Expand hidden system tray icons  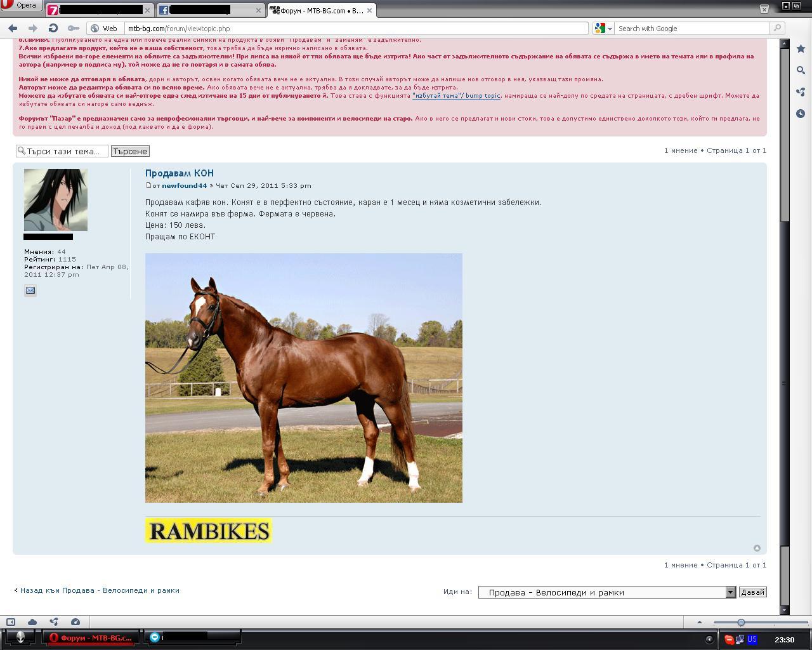point(709,639)
